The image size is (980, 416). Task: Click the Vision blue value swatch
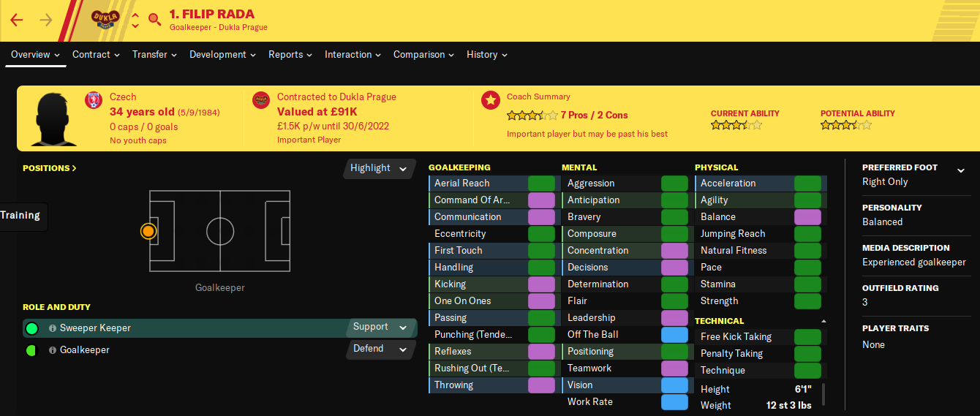(674, 385)
